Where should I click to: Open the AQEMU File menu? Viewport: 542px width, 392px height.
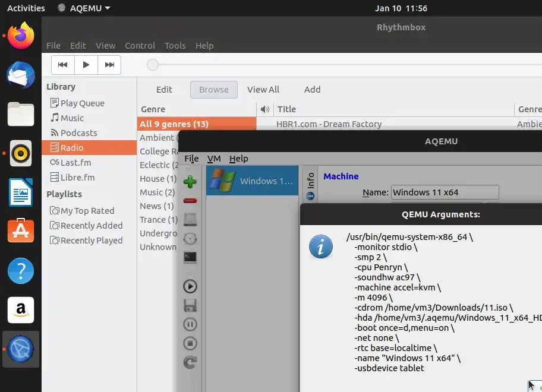coord(191,159)
